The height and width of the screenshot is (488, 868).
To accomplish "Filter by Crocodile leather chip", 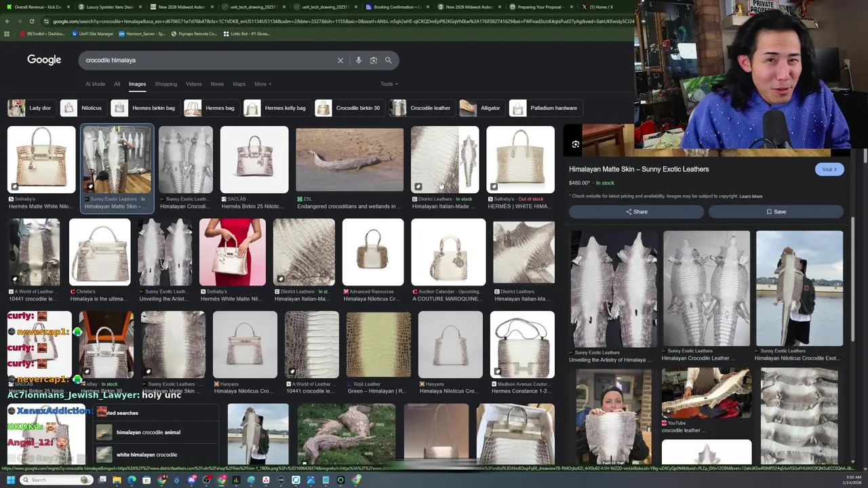I will point(421,108).
